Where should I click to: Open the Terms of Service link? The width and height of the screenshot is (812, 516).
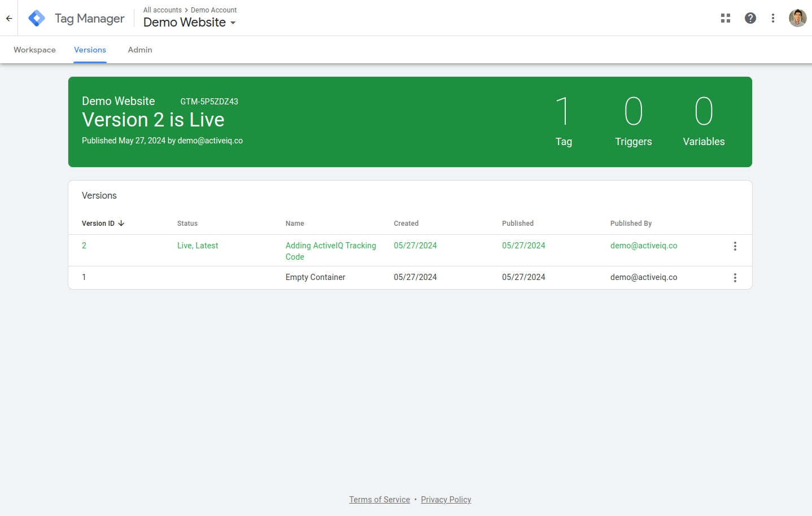379,500
